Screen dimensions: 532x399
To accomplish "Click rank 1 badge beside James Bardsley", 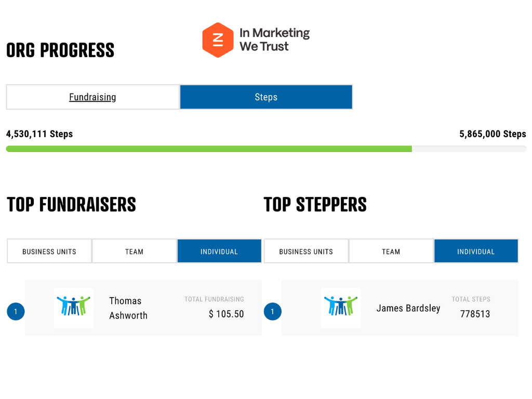I will (x=272, y=312).
